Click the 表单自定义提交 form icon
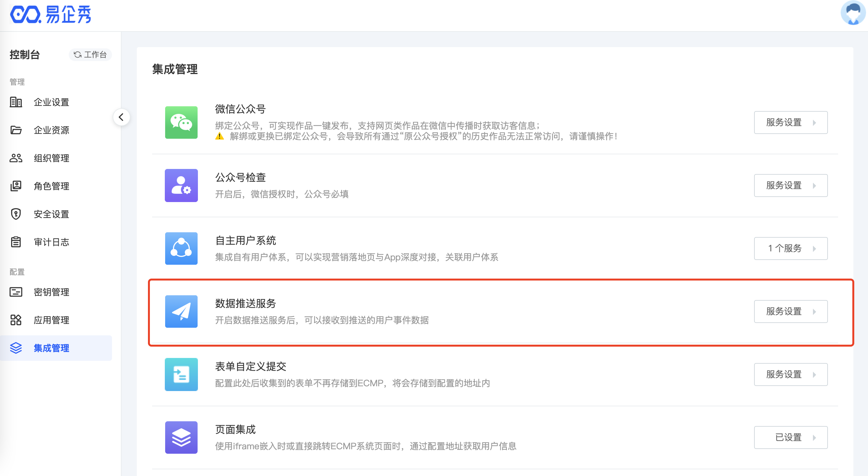 point(181,374)
